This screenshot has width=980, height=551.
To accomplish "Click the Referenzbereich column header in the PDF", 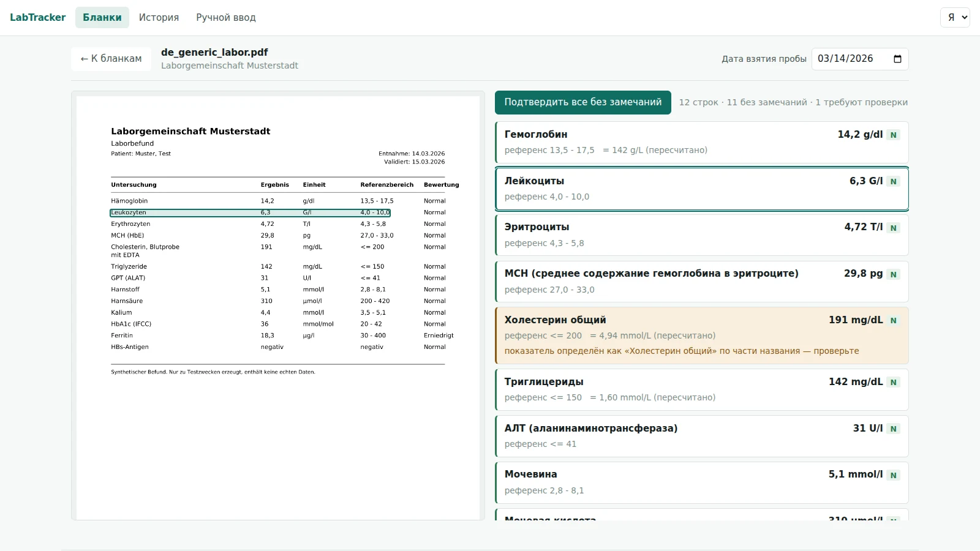I will [x=387, y=185].
